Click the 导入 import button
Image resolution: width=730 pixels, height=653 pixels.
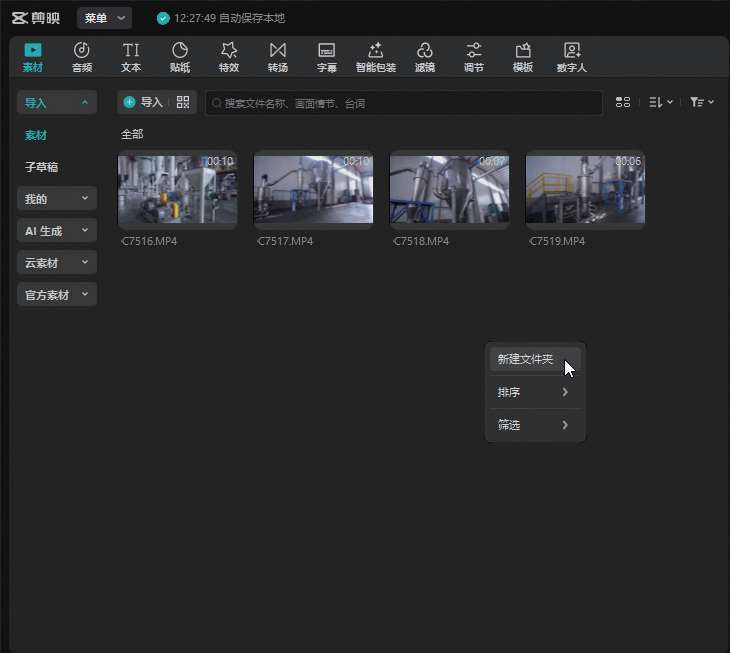tap(143, 102)
